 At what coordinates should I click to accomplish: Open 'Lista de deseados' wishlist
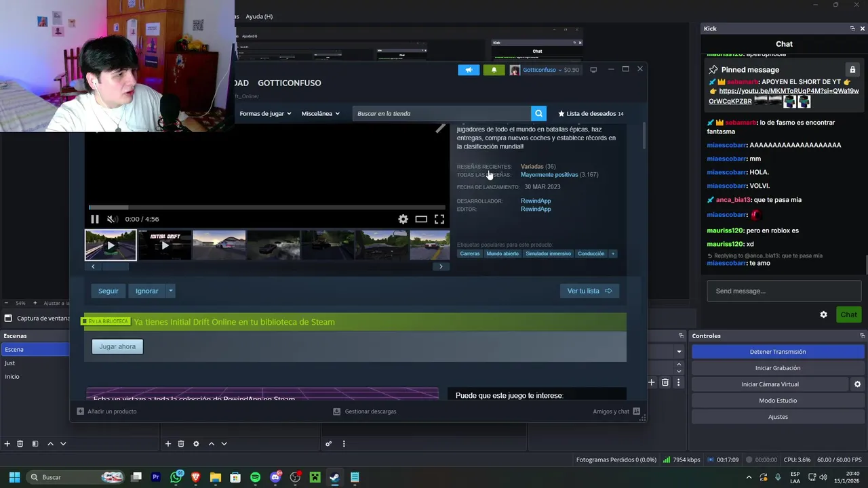[x=591, y=113]
